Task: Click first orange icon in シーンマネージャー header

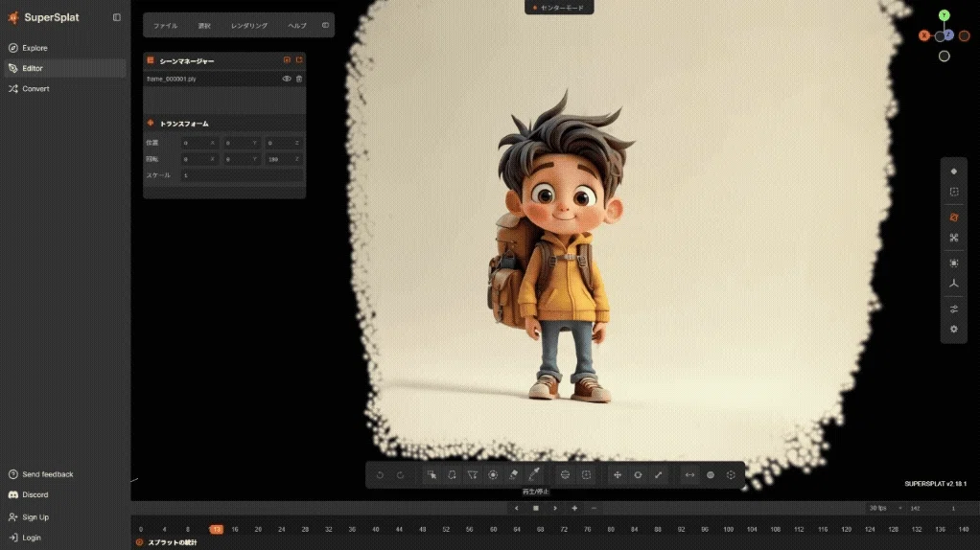Action: [287, 60]
